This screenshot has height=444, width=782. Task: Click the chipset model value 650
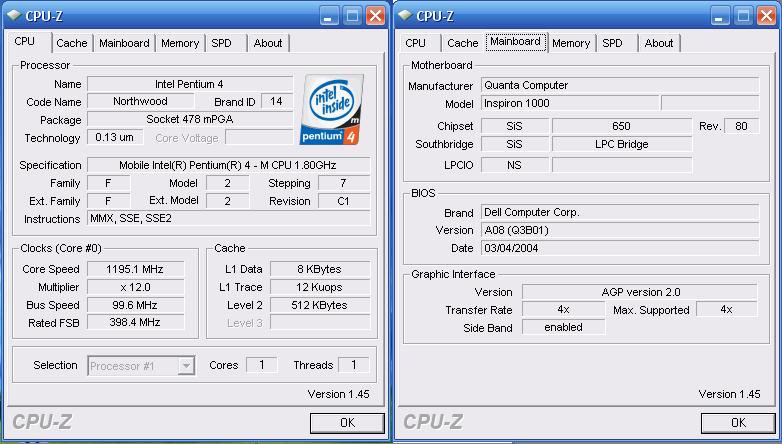622,126
